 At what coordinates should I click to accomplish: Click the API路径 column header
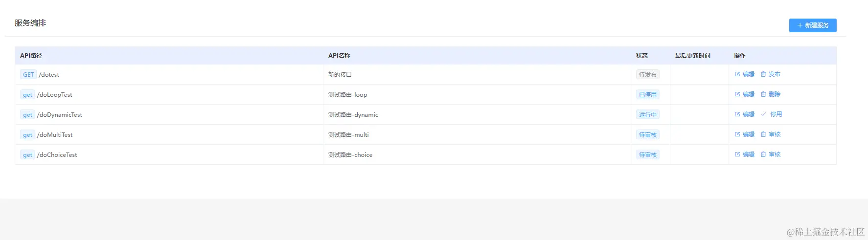click(31, 56)
